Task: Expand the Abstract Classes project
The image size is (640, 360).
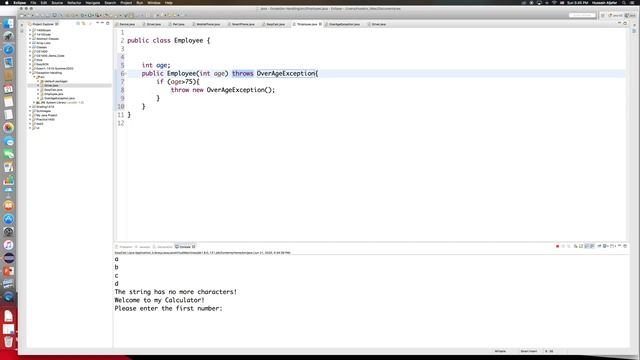Action: tap(30, 39)
